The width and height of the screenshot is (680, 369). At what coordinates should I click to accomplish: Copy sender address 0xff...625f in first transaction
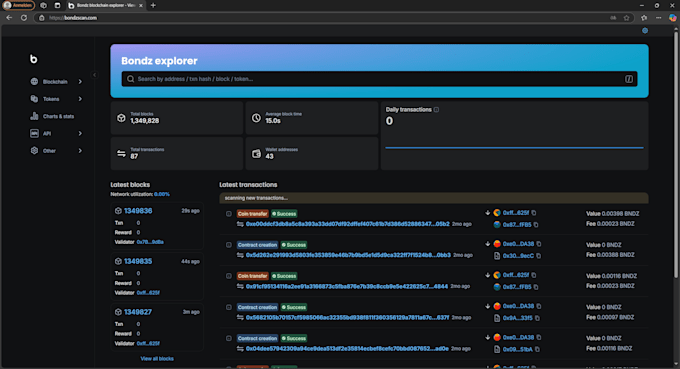click(534, 213)
